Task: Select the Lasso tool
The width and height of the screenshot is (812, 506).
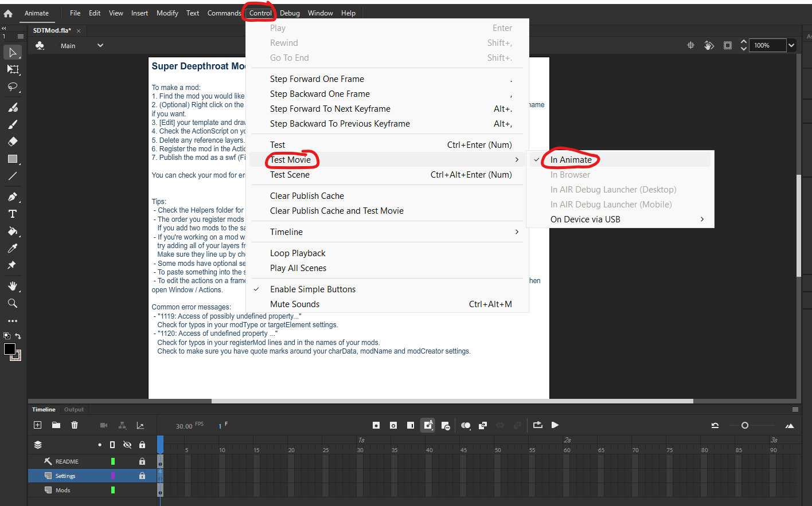Action: coord(13,87)
